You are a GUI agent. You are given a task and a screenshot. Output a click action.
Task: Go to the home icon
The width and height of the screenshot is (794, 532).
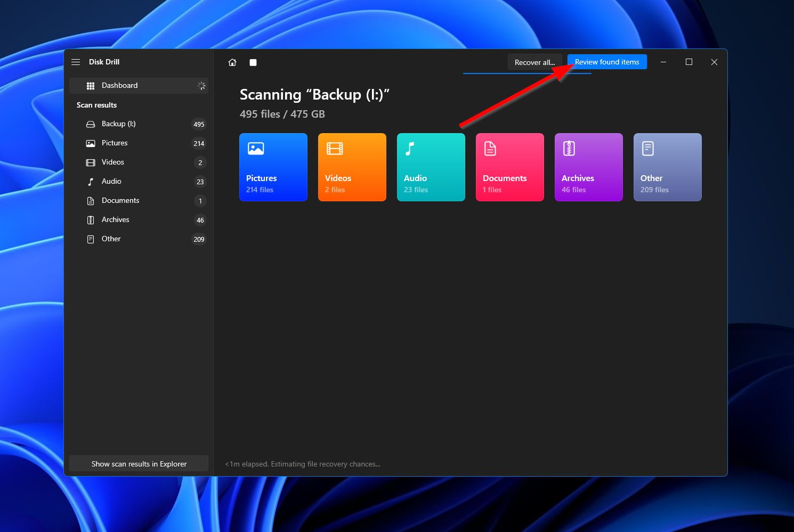point(232,62)
